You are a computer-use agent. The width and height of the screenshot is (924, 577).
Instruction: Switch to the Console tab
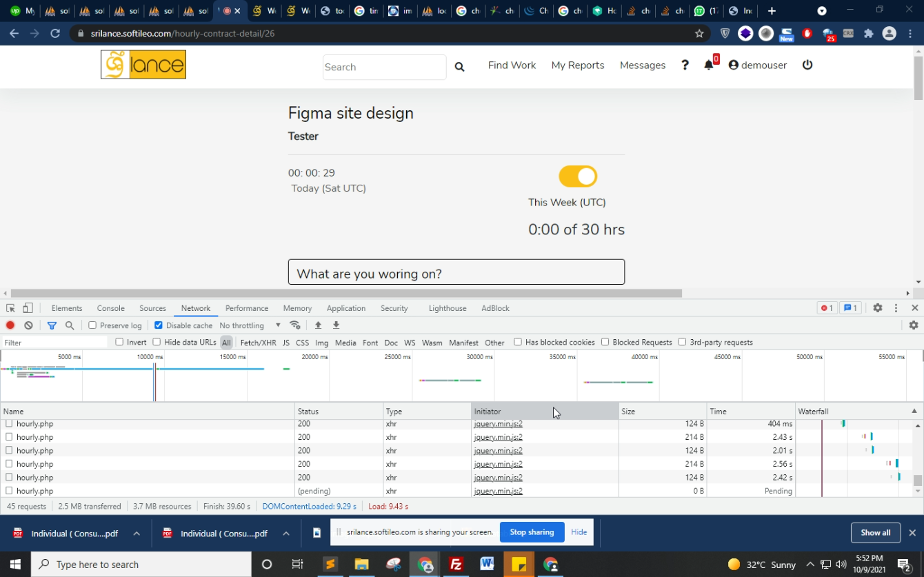pos(110,308)
